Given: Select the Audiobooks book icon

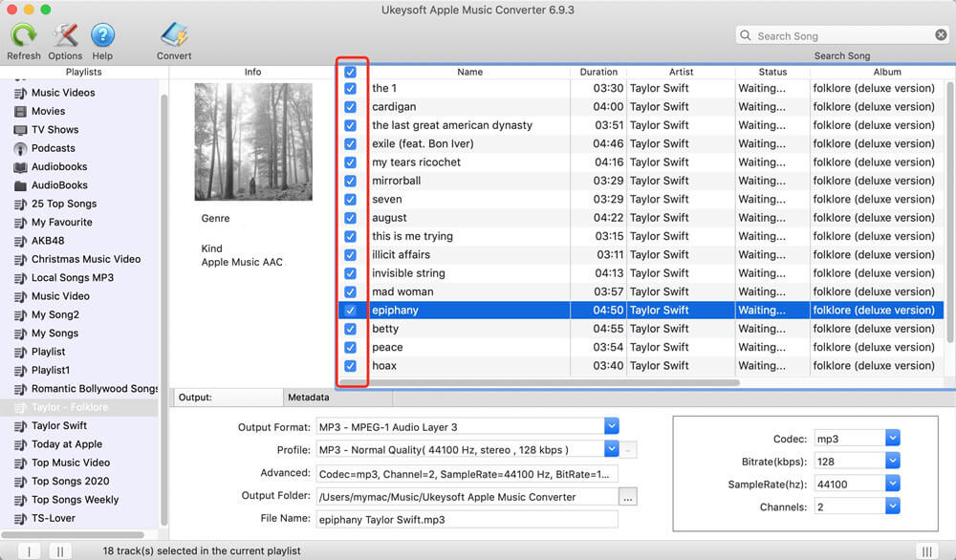Looking at the screenshot, I should click(x=20, y=167).
